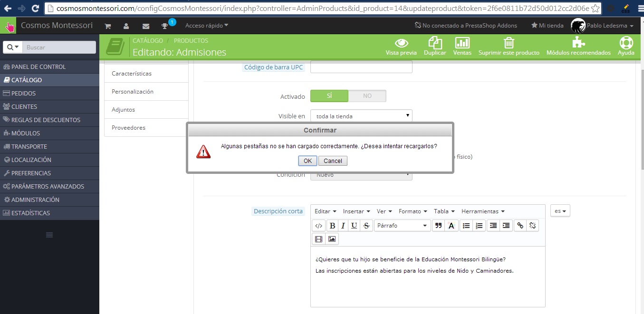Toggle italic formatting in editor
Viewport: 644px width, 314px height.
pos(343,226)
